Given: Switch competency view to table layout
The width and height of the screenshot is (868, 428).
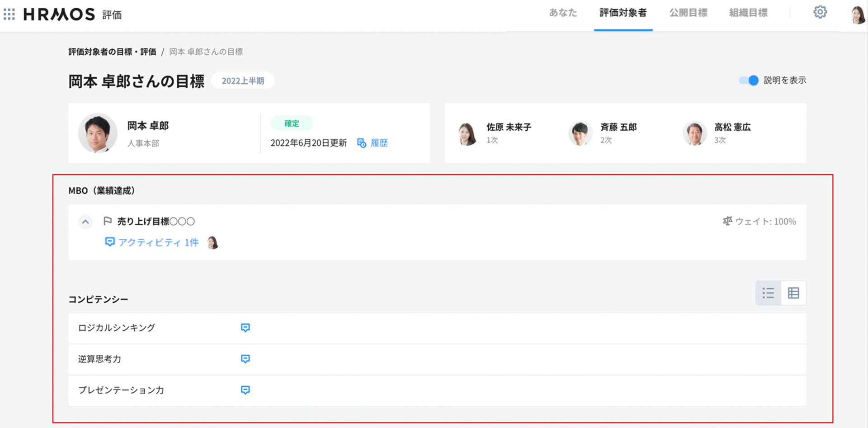Looking at the screenshot, I should [793, 293].
